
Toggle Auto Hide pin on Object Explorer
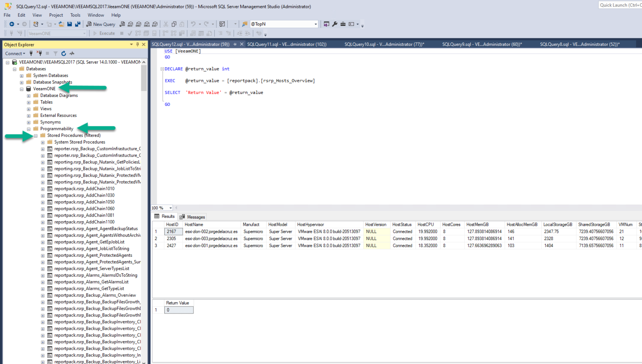[138, 45]
